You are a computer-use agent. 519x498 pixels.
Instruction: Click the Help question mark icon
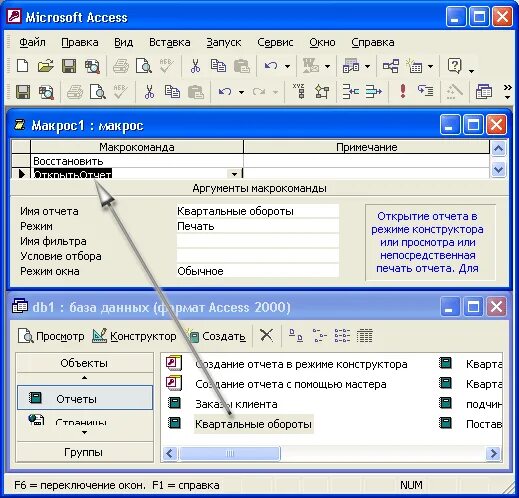(x=455, y=66)
